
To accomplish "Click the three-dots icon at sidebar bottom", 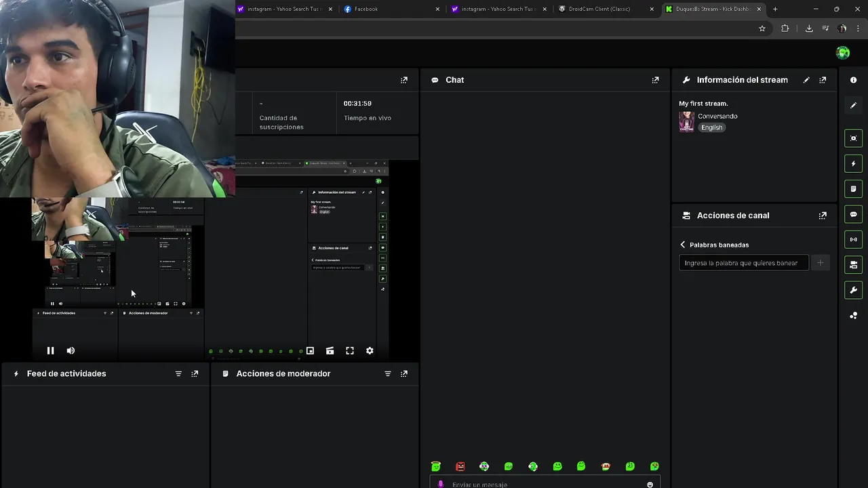I will (x=853, y=315).
